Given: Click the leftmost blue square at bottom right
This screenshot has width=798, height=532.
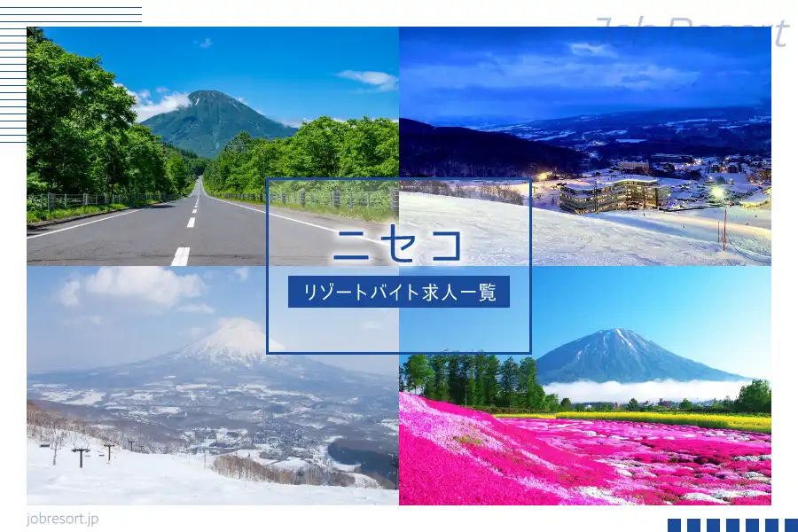Looking at the screenshot, I should click(674, 525).
